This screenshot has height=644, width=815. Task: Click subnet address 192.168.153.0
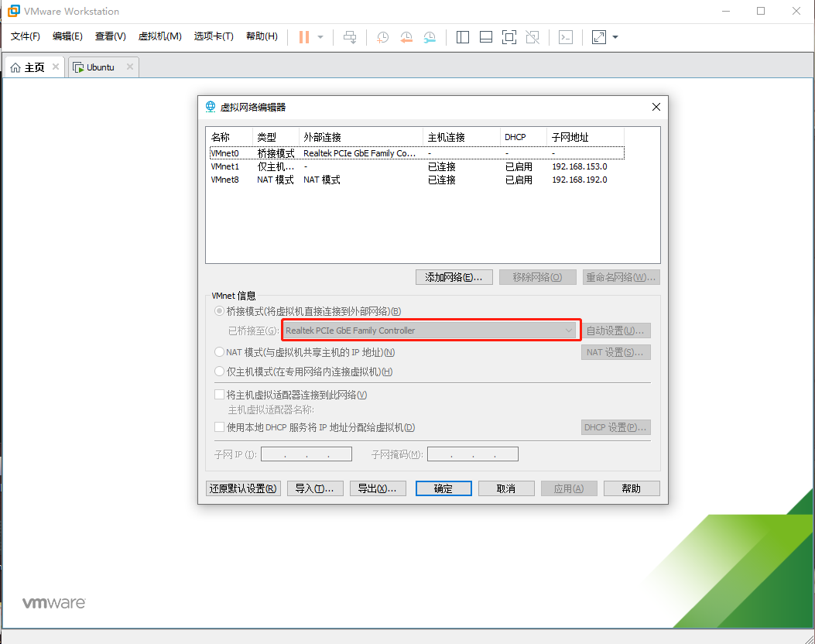click(x=580, y=166)
